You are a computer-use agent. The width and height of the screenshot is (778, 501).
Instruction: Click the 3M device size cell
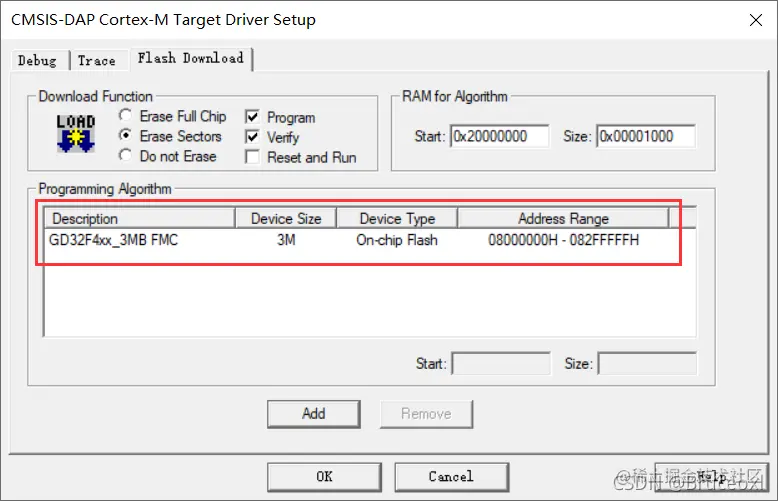click(x=286, y=240)
